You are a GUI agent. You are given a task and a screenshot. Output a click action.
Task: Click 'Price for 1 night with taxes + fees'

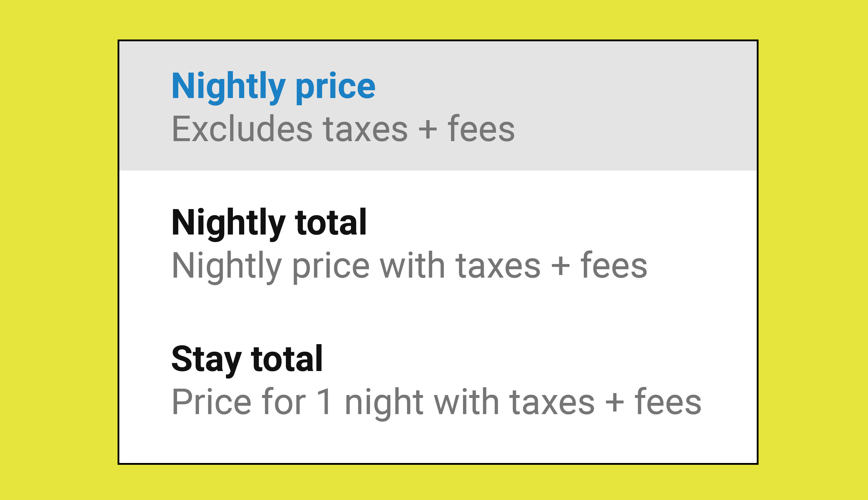[x=436, y=402]
